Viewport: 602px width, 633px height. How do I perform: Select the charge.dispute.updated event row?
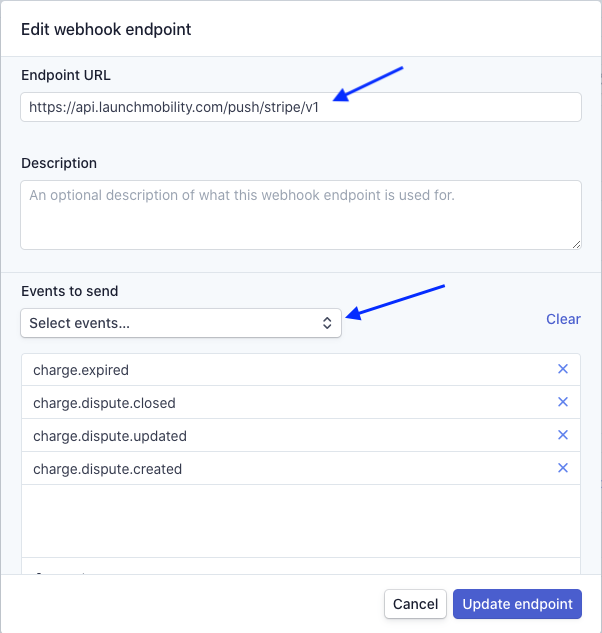coord(301,436)
